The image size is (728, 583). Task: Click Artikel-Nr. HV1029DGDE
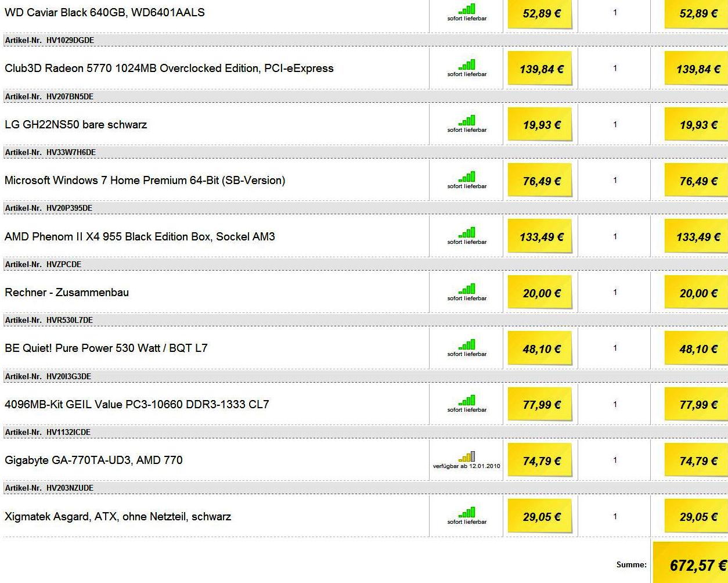tap(49, 41)
